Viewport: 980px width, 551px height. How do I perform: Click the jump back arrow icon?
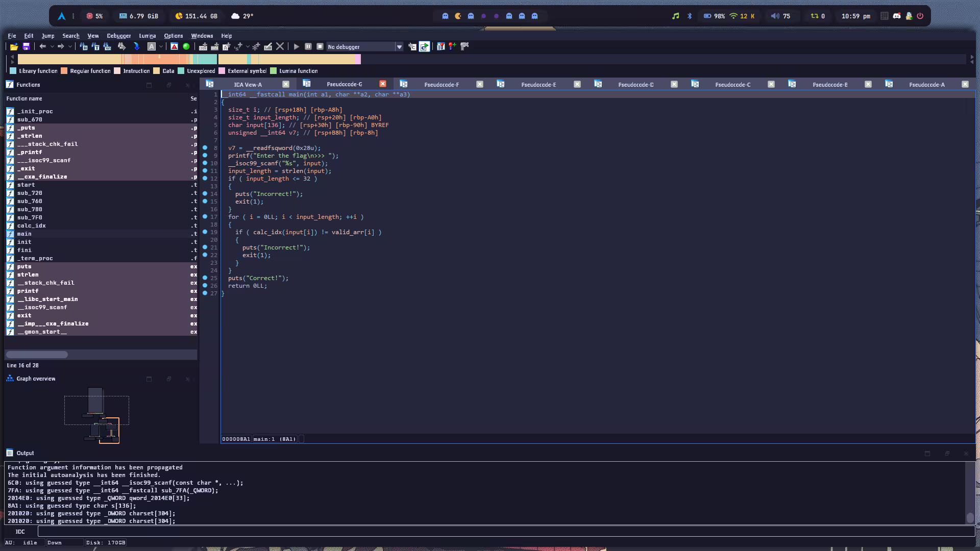click(x=43, y=46)
